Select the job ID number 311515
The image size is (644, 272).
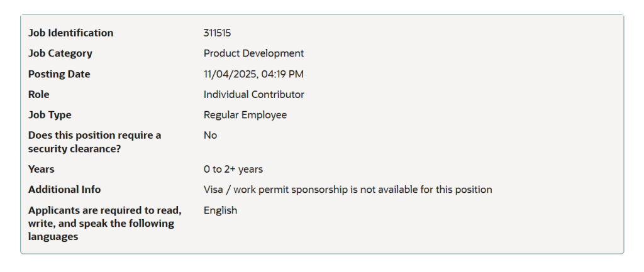pyautogui.click(x=217, y=33)
